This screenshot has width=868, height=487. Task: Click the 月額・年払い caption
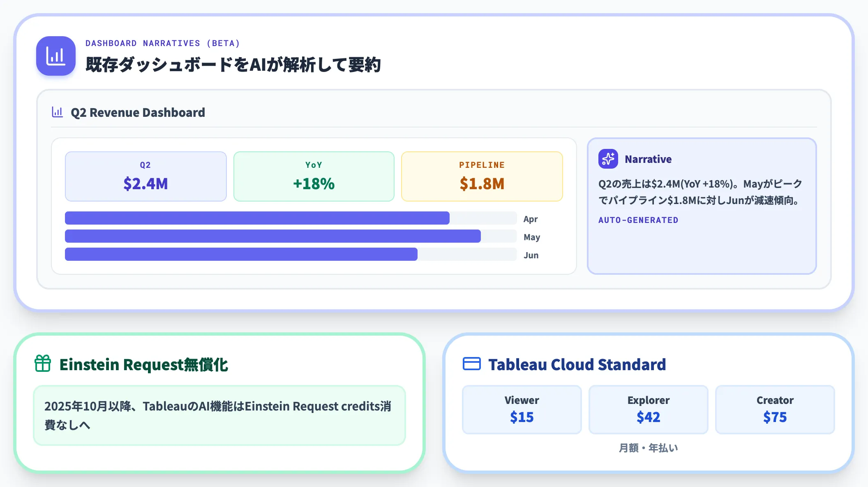[x=649, y=448]
